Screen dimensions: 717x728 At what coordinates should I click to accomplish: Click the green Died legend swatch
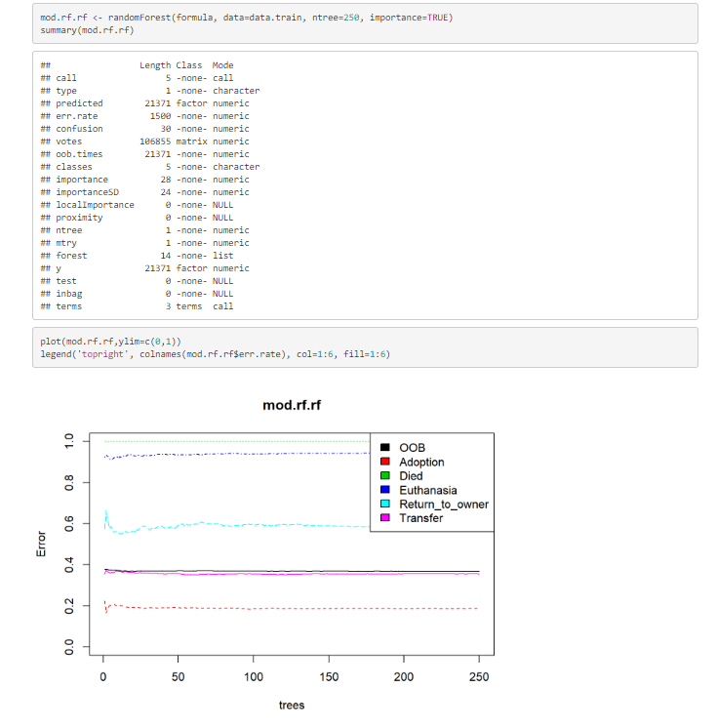tap(384, 475)
